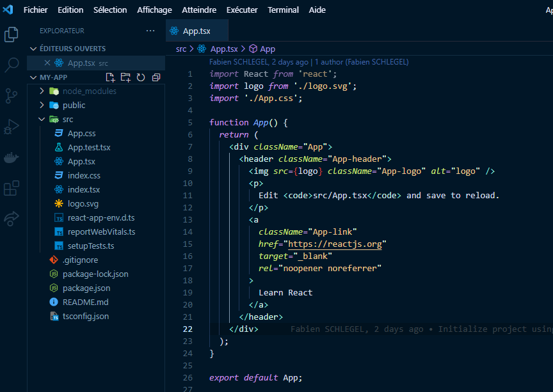This screenshot has height=392, width=553.
Task: Place cursor on 'function App() {' line
Action: click(248, 122)
